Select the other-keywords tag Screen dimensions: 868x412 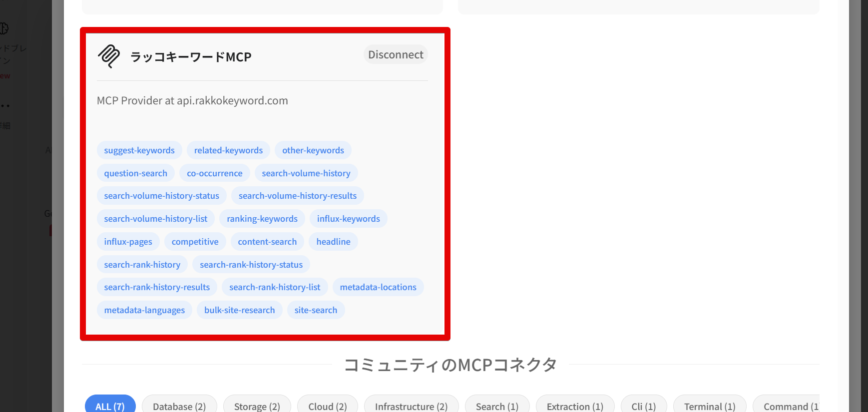coord(313,150)
